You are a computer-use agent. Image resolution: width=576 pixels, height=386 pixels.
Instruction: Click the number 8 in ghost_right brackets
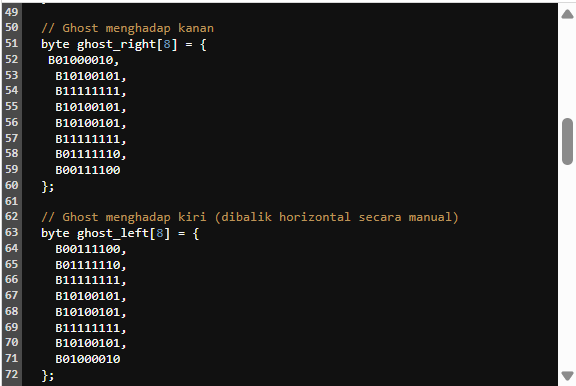(x=167, y=44)
